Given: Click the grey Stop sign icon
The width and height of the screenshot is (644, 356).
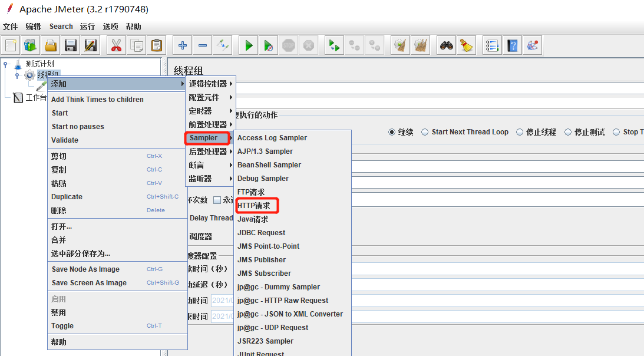Looking at the screenshot, I should (x=289, y=45).
